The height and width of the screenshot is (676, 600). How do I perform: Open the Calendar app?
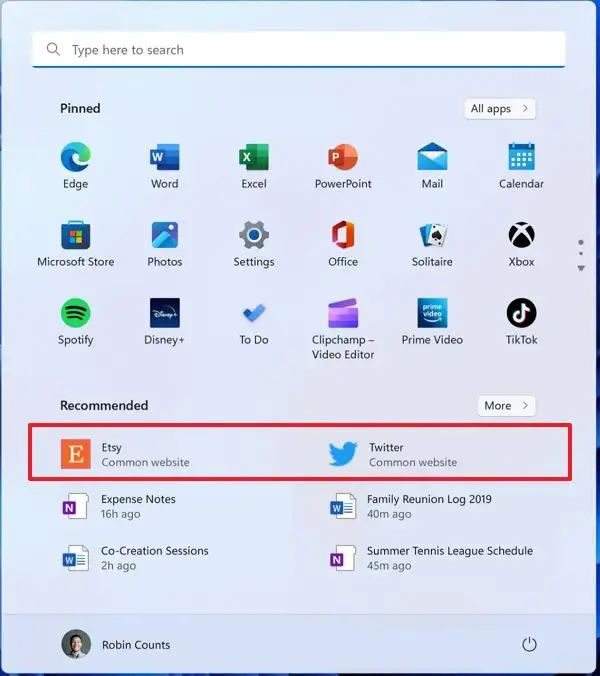[521, 166]
